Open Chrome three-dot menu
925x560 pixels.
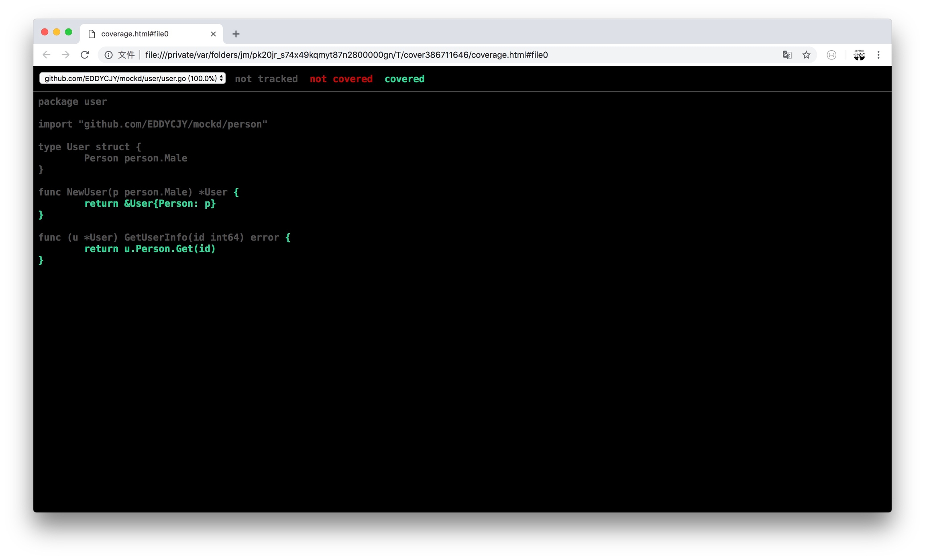878,55
